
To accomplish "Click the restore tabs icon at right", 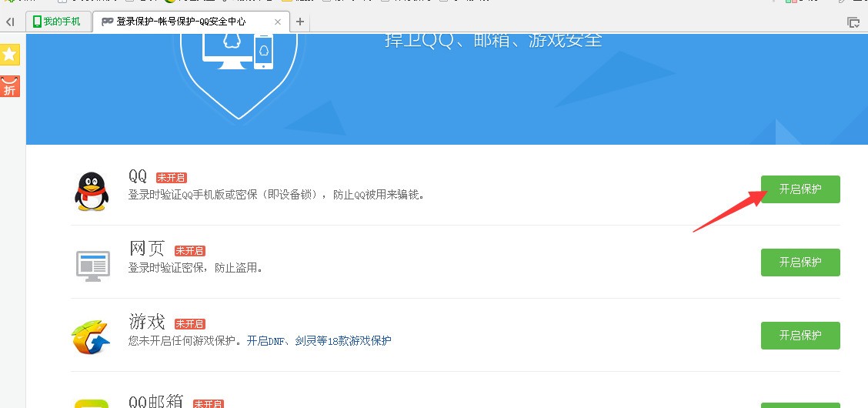I will pos(853,22).
